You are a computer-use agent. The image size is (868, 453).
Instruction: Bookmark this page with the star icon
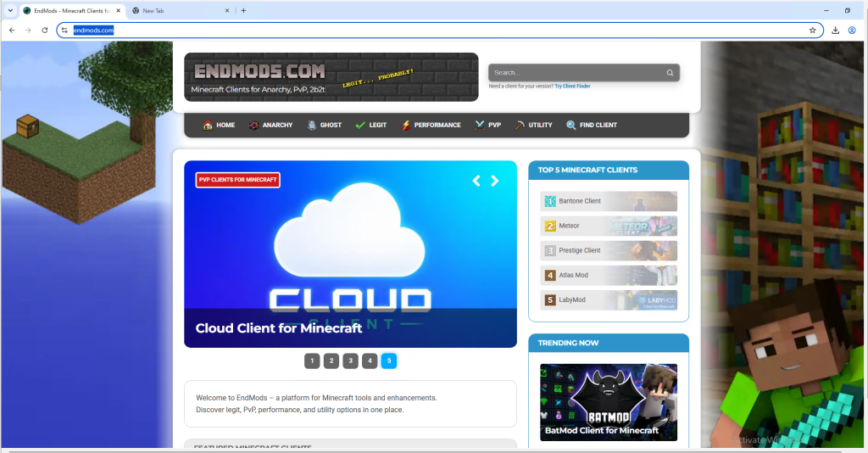pos(812,31)
